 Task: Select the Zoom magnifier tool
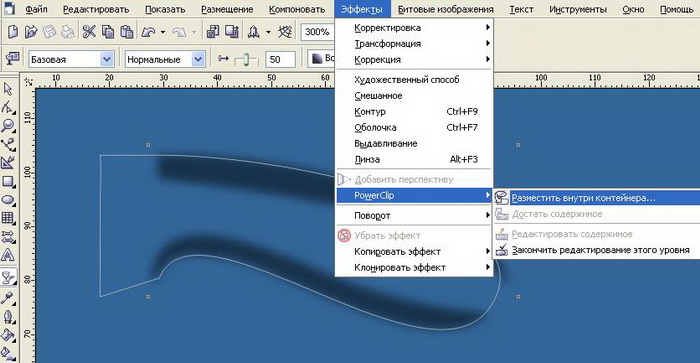(x=8, y=125)
